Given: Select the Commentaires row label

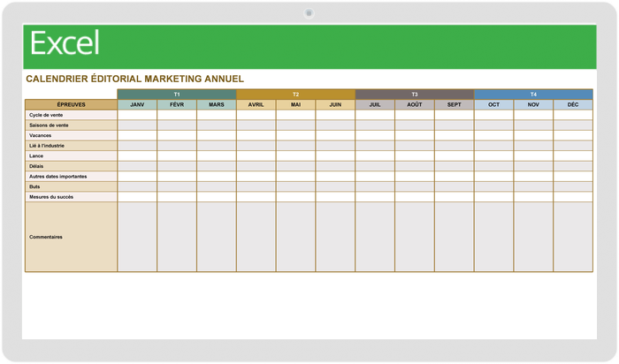Looking at the screenshot, I should [71, 237].
